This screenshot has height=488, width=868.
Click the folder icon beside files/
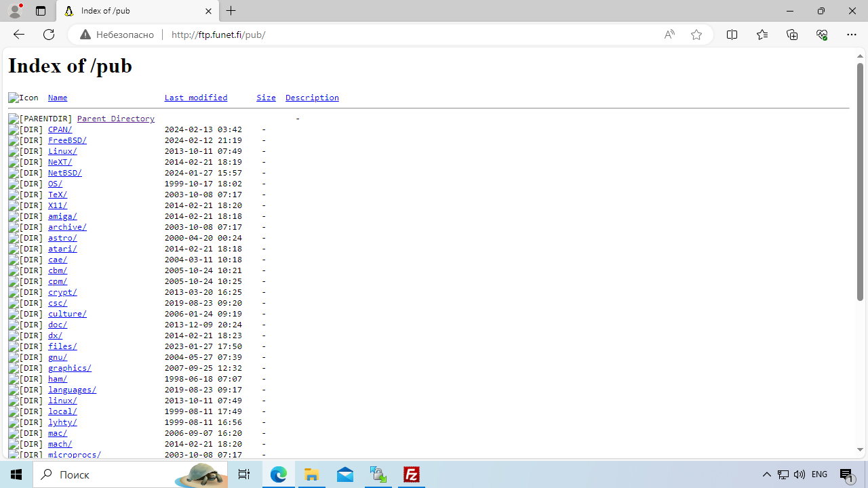point(26,346)
